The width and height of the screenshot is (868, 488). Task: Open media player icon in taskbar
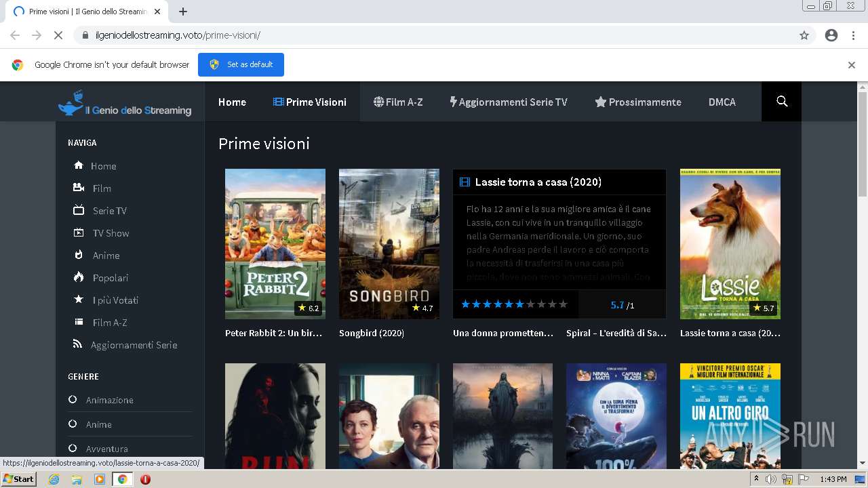click(x=100, y=479)
